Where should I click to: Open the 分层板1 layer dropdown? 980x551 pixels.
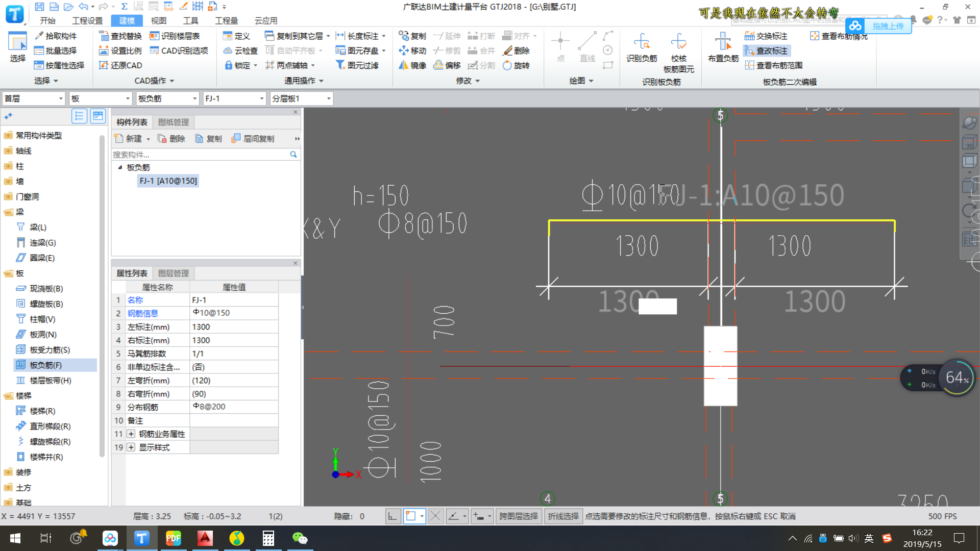tap(302, 98)
